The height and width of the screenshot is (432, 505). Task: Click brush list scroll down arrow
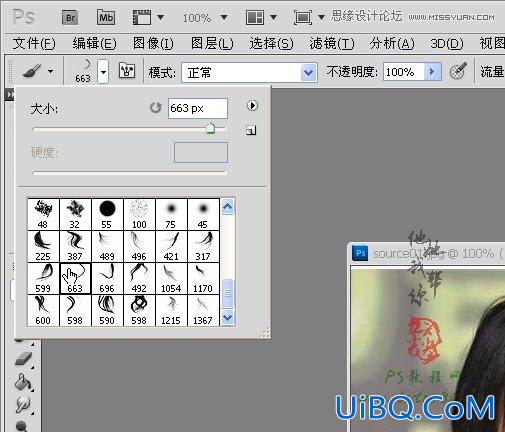(227, 317)
